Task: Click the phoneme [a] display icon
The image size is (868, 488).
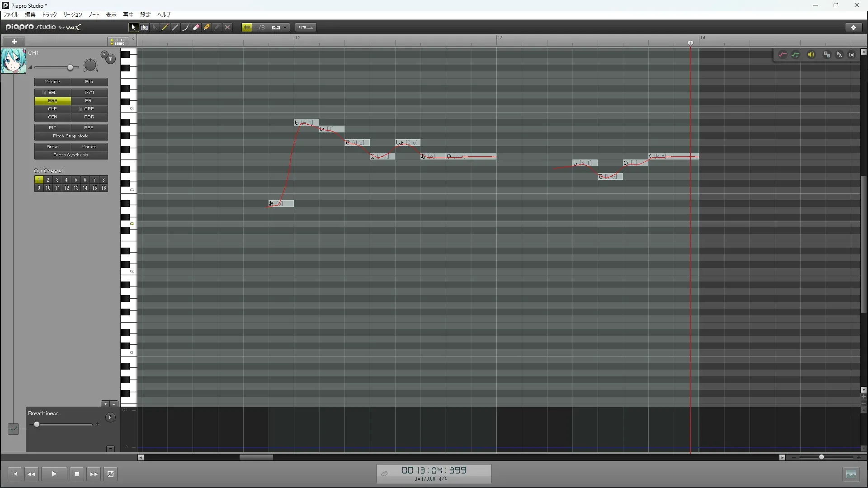Action: (852, 55)
